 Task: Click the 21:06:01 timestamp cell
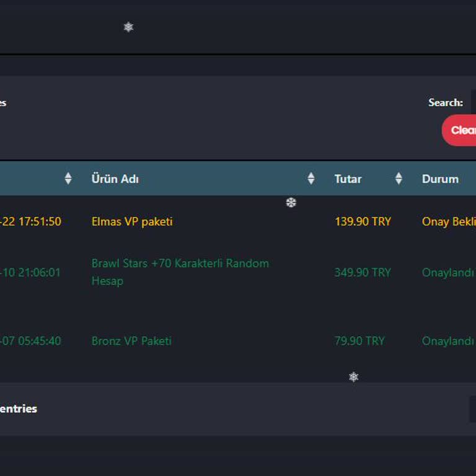(30, 272)
